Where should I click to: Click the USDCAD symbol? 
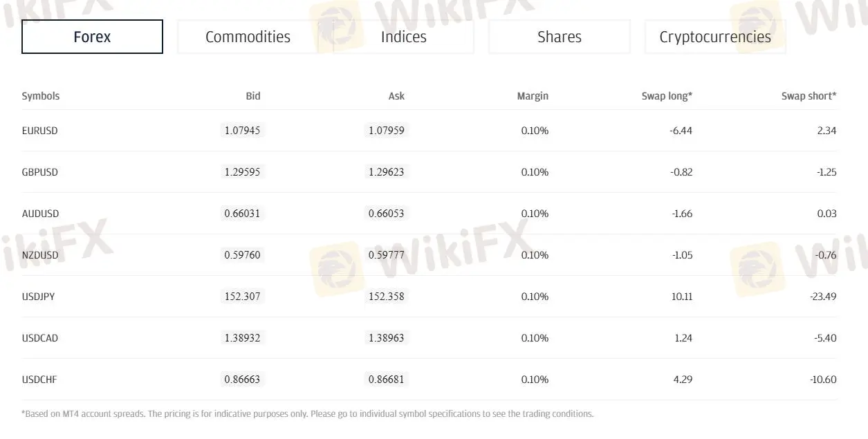click(x=40, y=338)
